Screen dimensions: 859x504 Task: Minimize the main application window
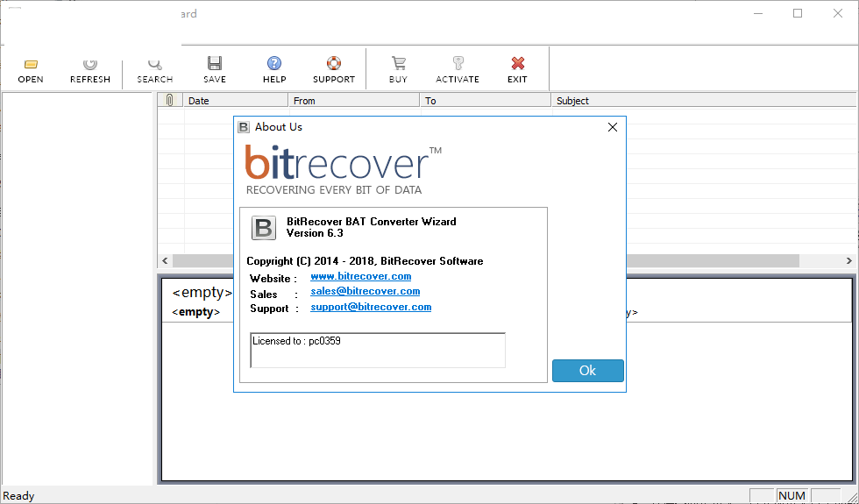758,13
